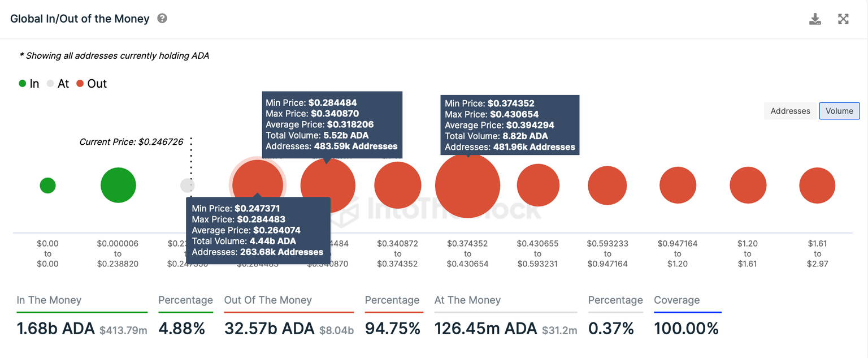Click the red $1.20 to $1.61 bubble
Screen dimensions: 868x358
(748, 185)
